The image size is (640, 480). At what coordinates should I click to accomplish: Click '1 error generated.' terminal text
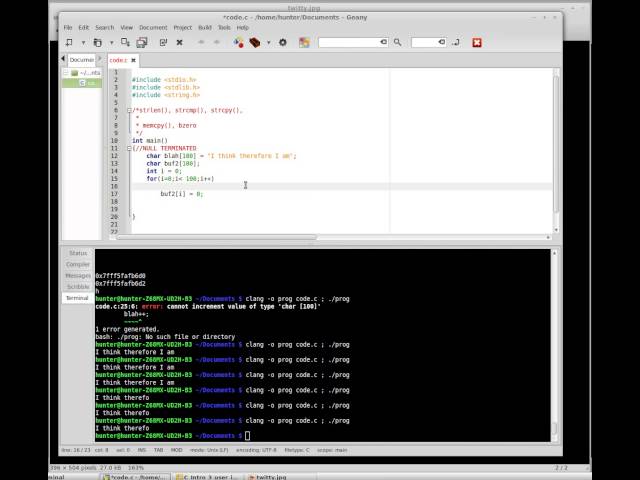(x=127, y=329)
